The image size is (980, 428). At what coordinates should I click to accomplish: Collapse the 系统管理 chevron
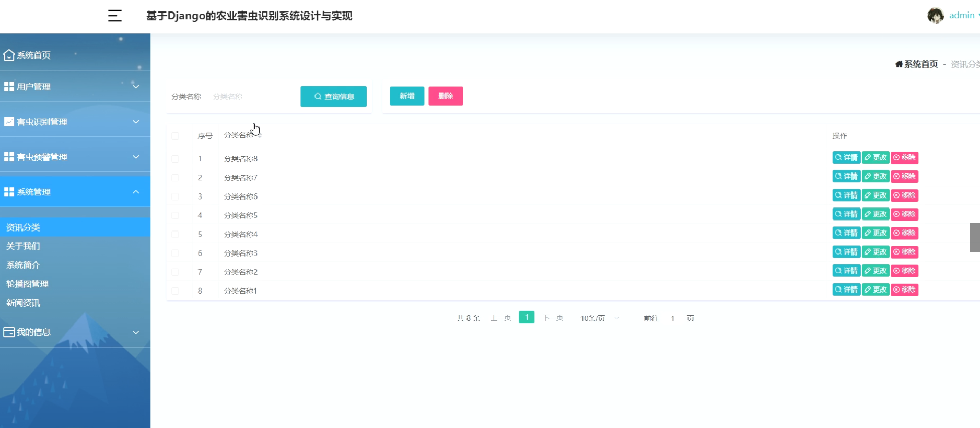coord(136,192)
